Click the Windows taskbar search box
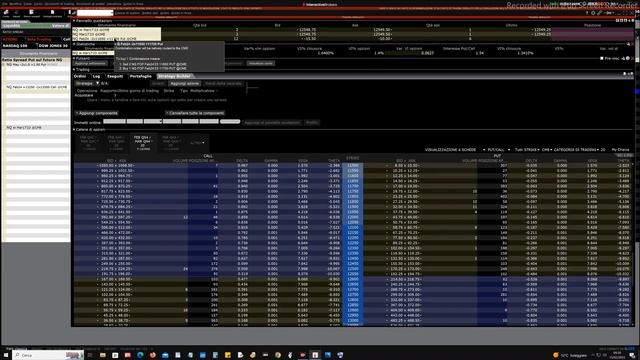The width and height of the screenshot is (640, 360). coord(48,355)
